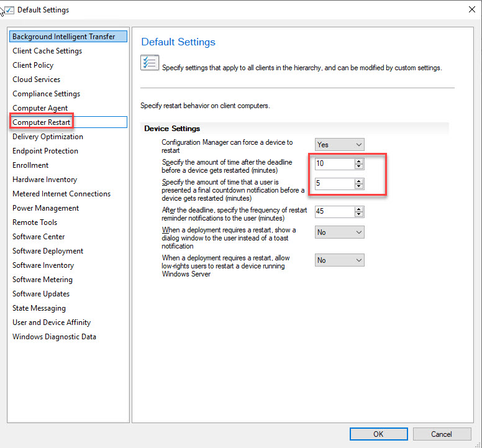The height and width of the screenshot is (448, 482).
Task: Open Windows Diagnostic Data settings
Action: [x=54, y=337]
